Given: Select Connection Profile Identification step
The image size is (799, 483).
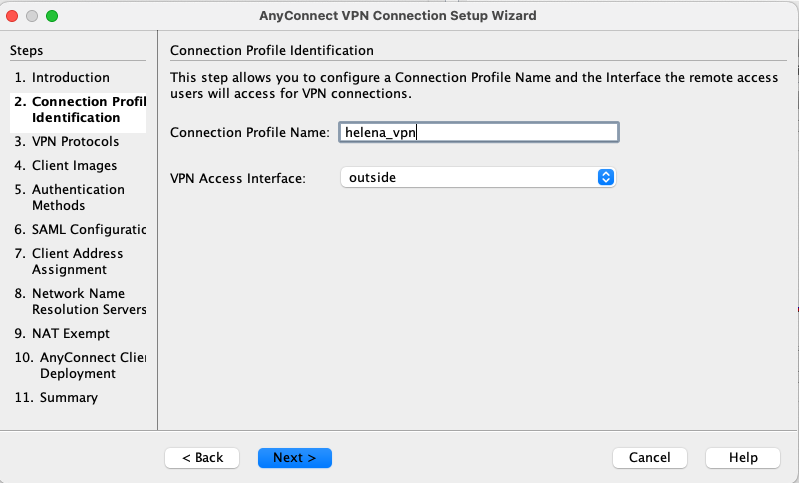Looking at the screenshot, I should (80, 109).
